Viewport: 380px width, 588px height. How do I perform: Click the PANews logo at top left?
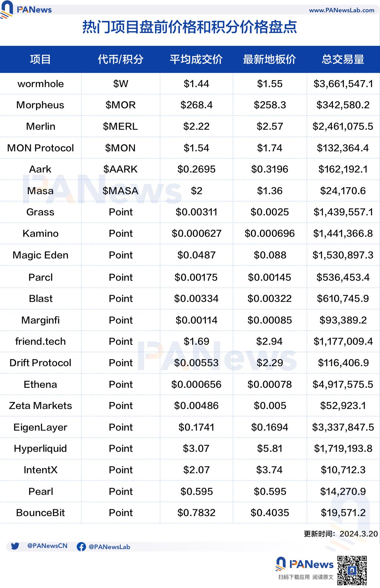tap(26, 9)
